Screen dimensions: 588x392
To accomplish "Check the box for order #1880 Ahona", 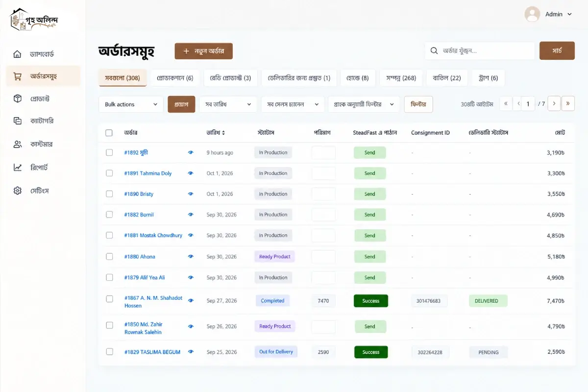I will 109,256.
